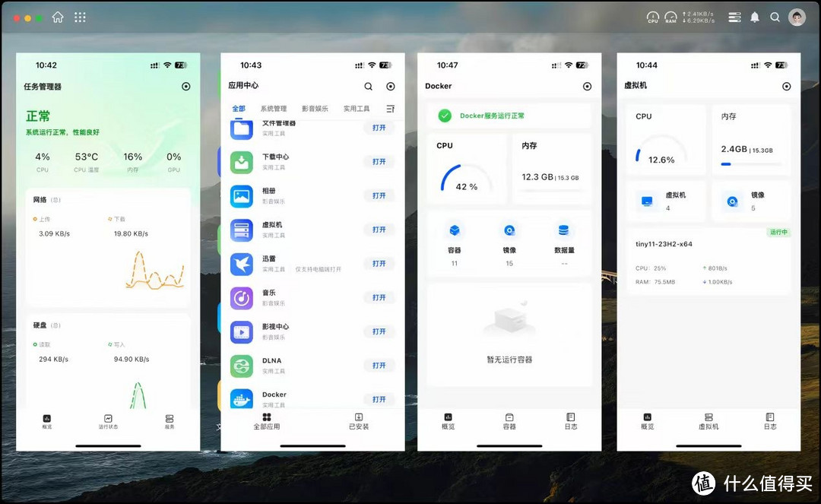The height and width of the screenshot is (504, 821).
Task: Tap the Docker 镜像 stat icon
Action: point(509,230)
